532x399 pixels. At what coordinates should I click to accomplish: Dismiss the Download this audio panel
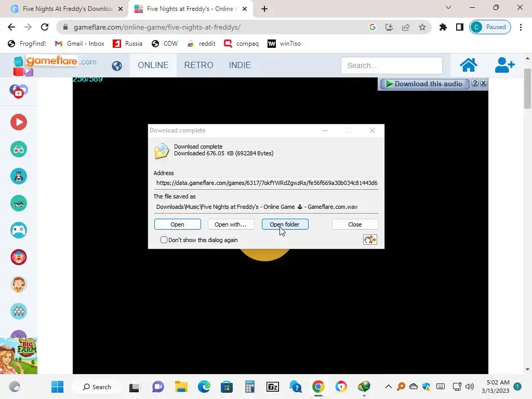[484, 83]
